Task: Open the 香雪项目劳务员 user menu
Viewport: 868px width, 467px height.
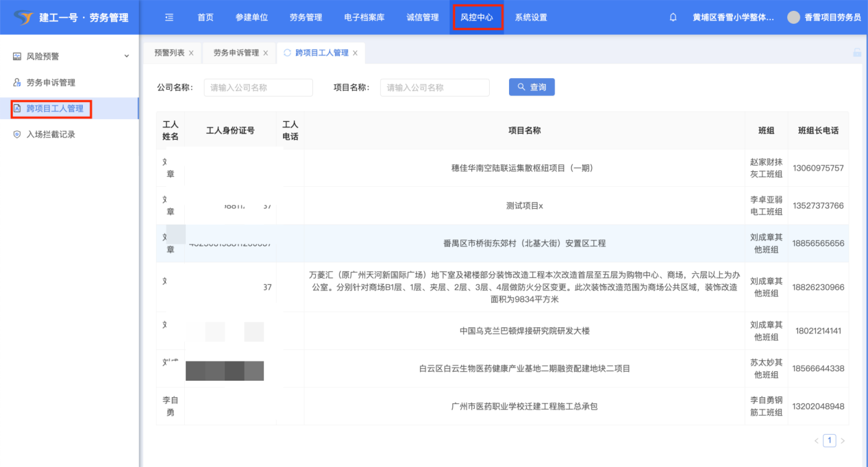Action: 832,18
